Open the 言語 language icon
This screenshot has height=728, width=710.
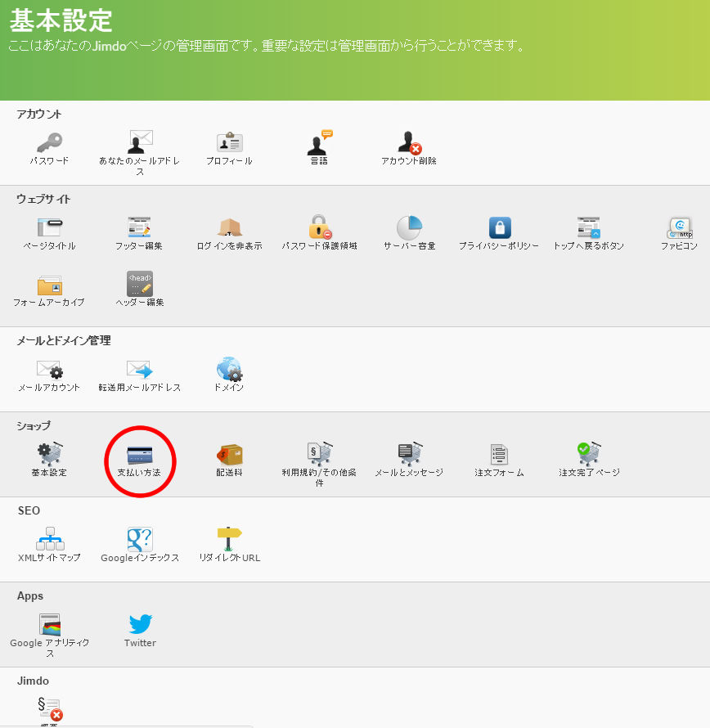(320, 142)
